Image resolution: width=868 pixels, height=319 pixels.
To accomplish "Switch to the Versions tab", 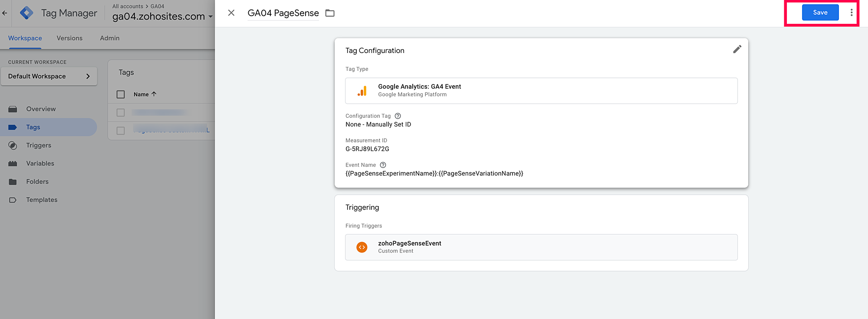I will pos(69,38).
